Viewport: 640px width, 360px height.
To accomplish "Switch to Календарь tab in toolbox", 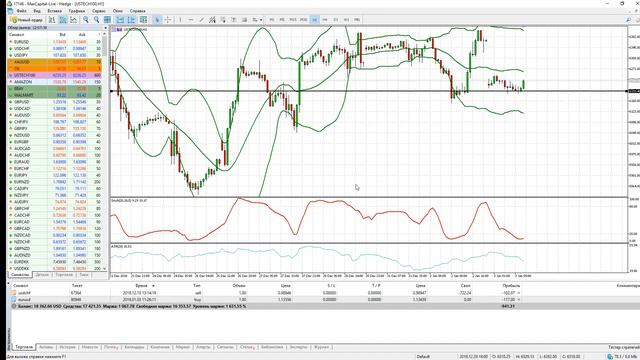I will pyautogui.click(x=134, y=347).
